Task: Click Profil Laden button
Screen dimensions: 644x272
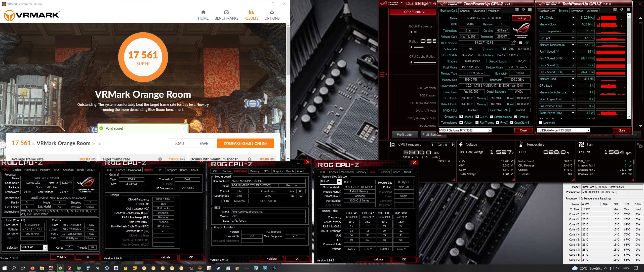Action: click(x=405, y=135)
